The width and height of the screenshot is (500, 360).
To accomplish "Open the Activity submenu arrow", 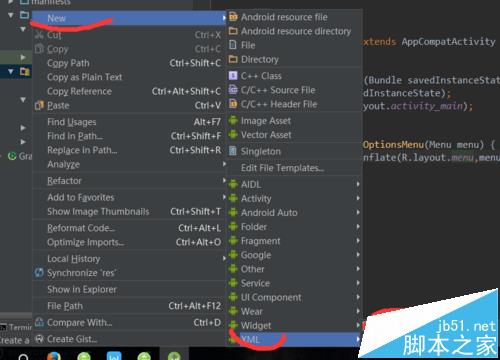I will click(358, 198).
